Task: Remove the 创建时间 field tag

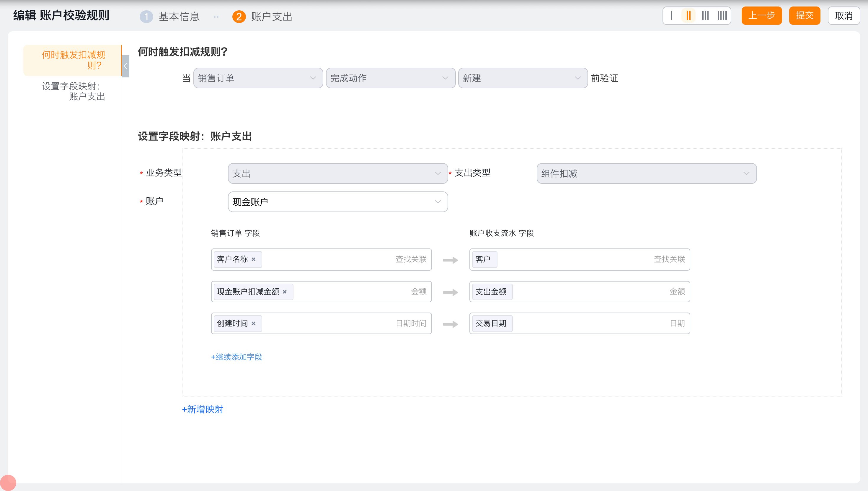Action: point(253,323)
